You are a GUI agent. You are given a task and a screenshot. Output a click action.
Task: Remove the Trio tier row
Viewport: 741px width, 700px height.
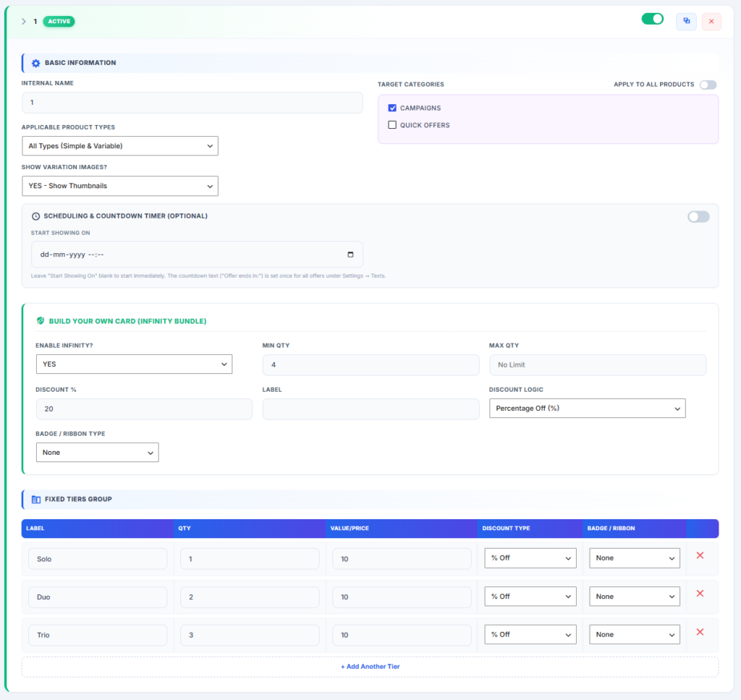[x=700, y=632]
